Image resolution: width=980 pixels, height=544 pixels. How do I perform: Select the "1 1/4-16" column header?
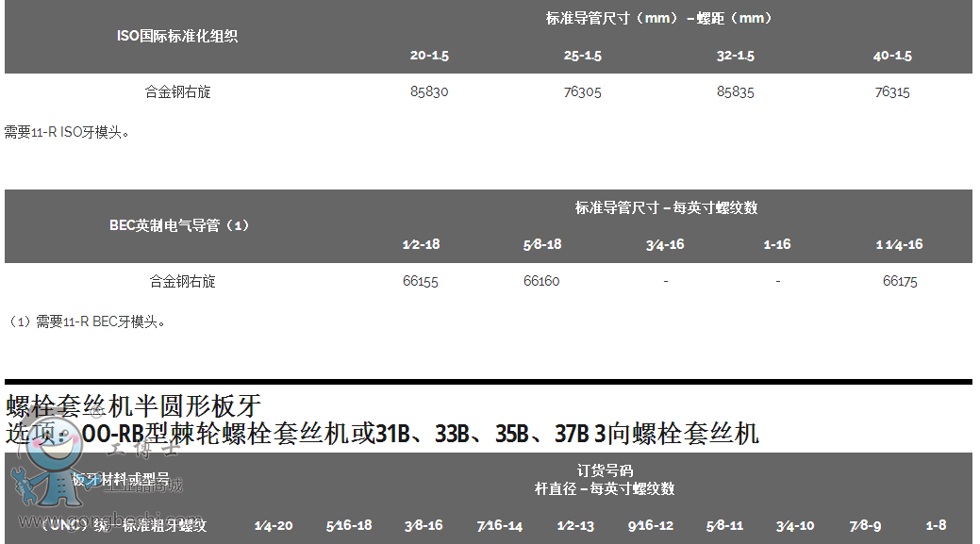pyautogui.click(x=900, y=244)
